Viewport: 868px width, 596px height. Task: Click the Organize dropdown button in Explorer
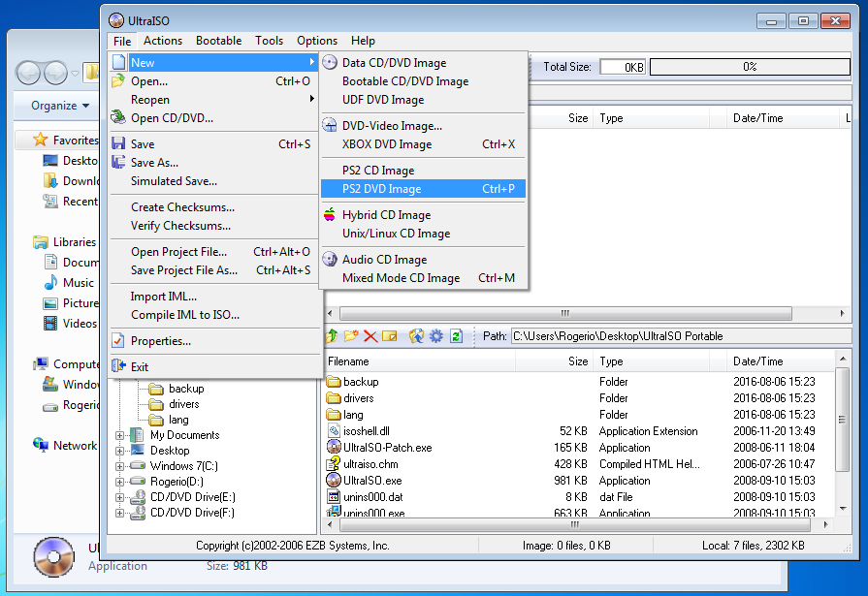coord(59,106)
